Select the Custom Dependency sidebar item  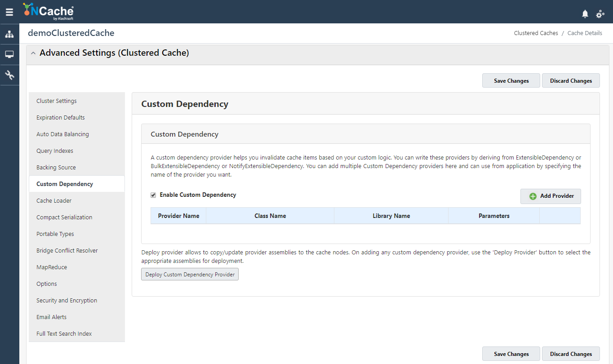click(77, 184)
